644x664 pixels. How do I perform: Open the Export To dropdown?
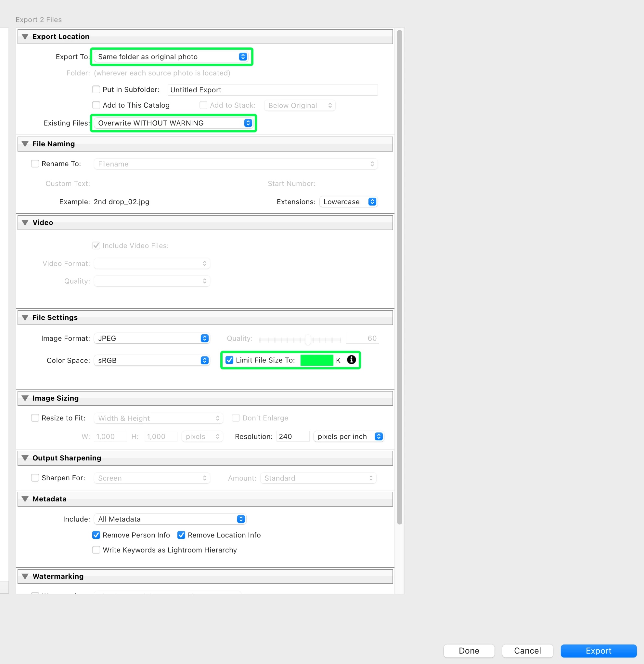172,57
